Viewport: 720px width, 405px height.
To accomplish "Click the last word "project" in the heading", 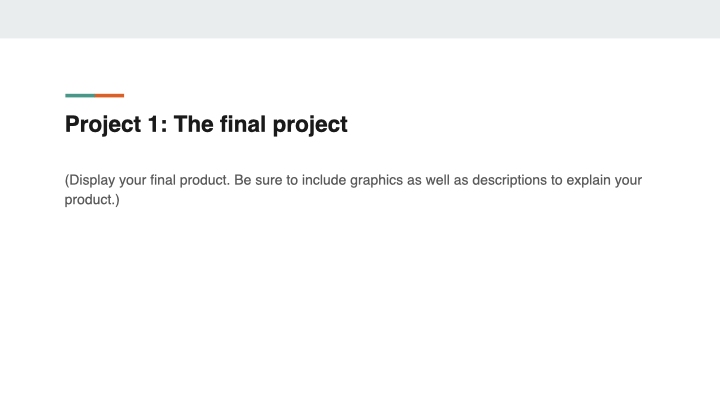I will click(310, 125).
